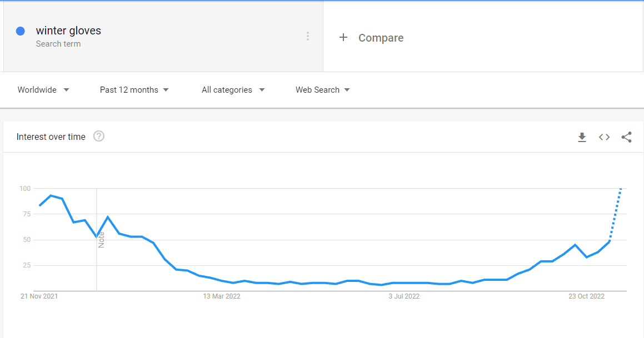Open the Past 12 months dropdown
The image size is (644, 338).
click(x=134, y=90)
